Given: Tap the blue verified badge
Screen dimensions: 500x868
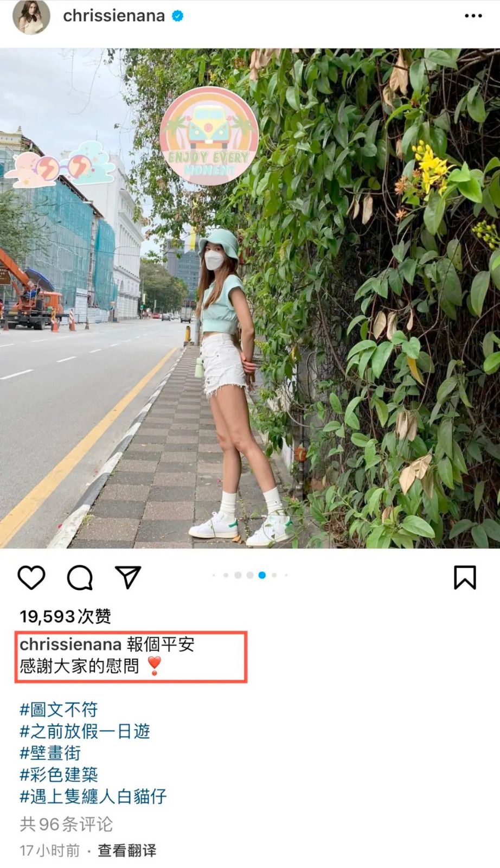Looking at the screenshot, I should click(177, 16).
